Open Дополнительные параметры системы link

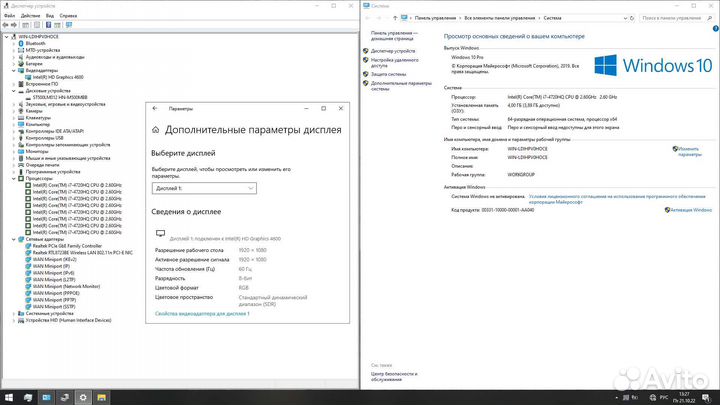coord(401,86)
